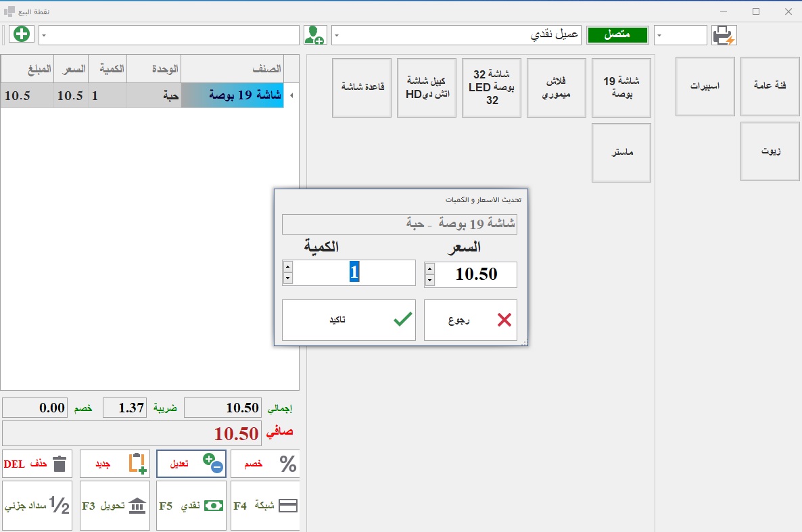Screen dimensions: 802x532
Task: Cancel dialog with رجوع button
Action: pos(470,320)
